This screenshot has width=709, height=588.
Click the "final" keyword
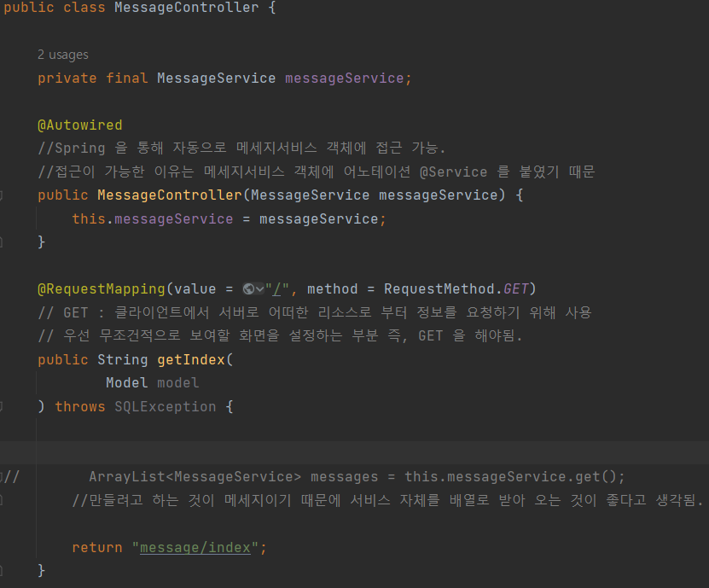coord(126,79)
